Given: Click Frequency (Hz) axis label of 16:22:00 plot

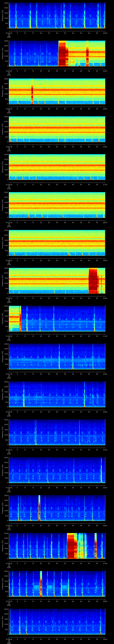Looking at the screenshot, I should click(3, 16).
